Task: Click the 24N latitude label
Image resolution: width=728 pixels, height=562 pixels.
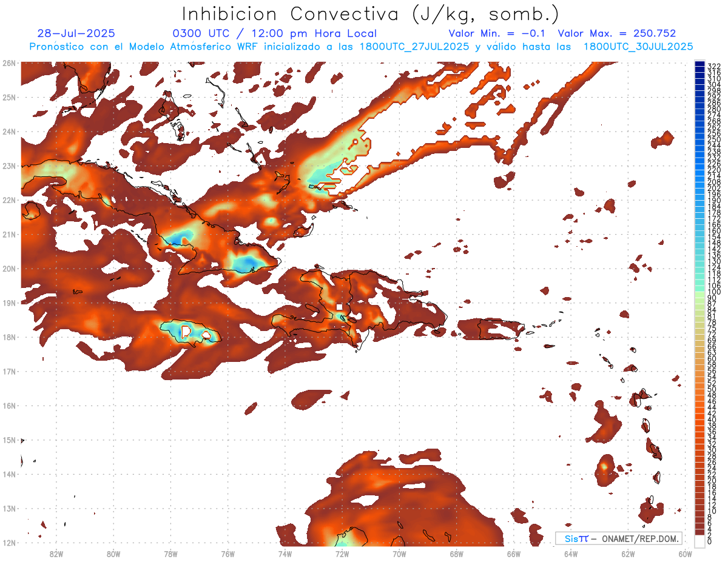Action: [9, 132]
